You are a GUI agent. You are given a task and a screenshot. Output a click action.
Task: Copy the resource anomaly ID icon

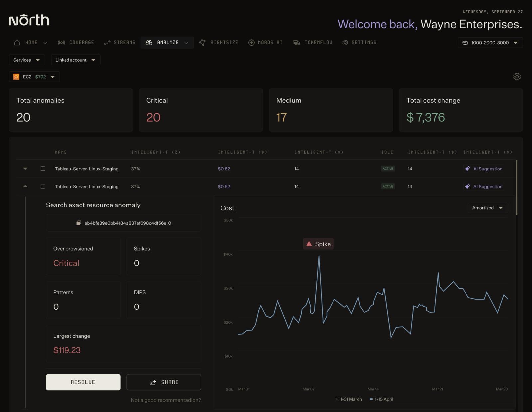tap(79, 223)
